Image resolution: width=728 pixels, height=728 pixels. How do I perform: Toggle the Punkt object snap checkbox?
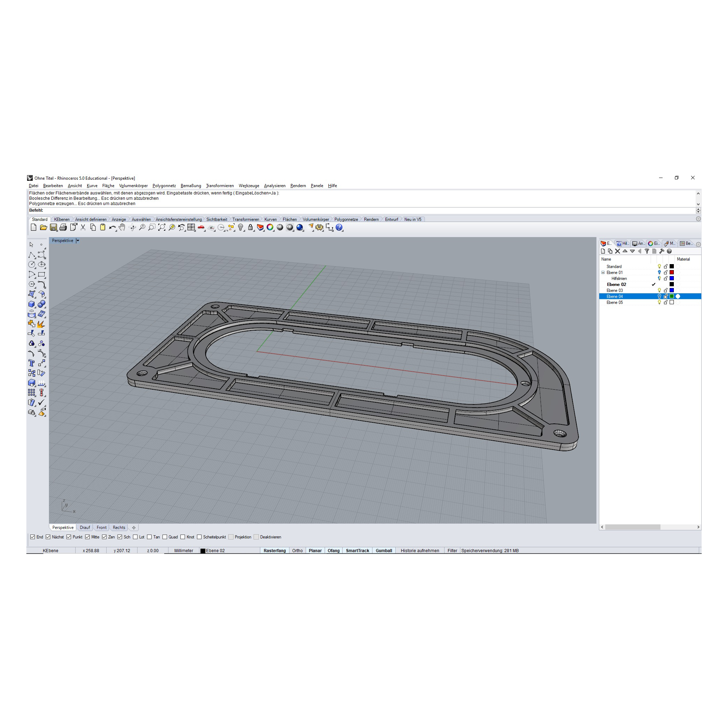(x=69, y=537)
